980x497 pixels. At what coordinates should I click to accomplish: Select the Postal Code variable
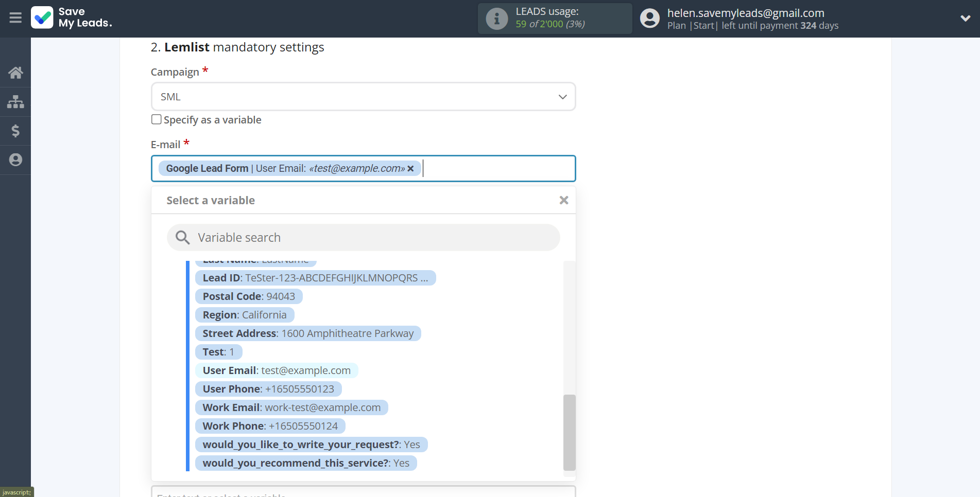249,296
